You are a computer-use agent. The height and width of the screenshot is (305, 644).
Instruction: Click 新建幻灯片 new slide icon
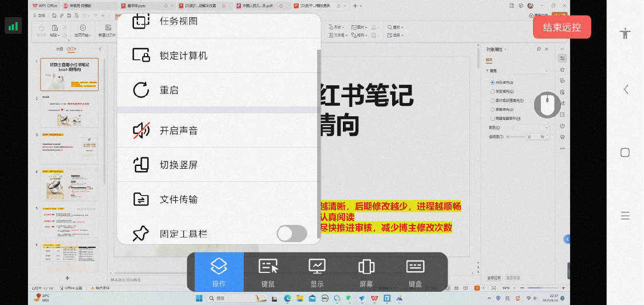[108, 28]
